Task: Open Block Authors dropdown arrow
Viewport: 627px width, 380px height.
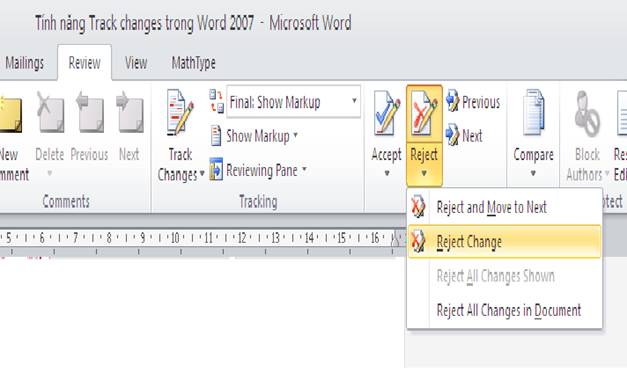Action: tap(607, 174)
